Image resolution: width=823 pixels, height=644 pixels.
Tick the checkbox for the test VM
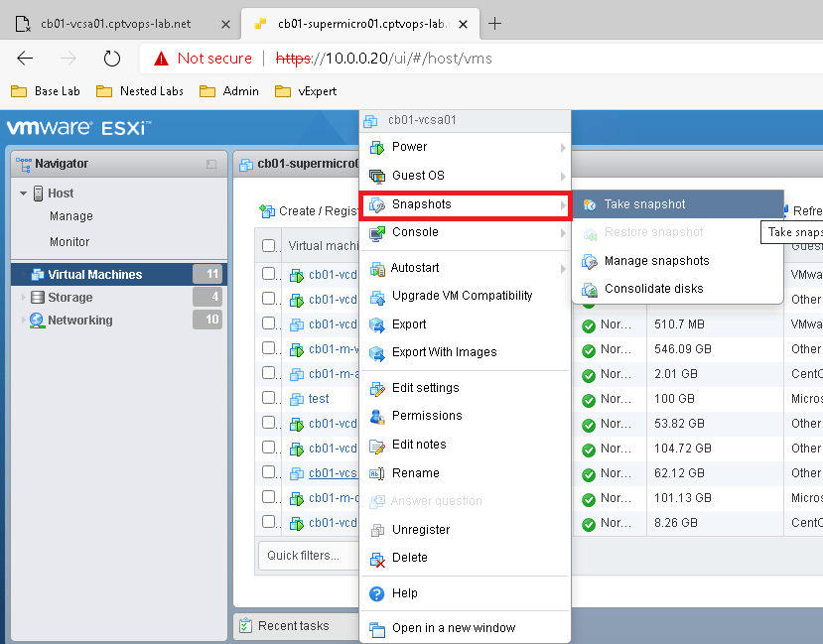[269, 399]
